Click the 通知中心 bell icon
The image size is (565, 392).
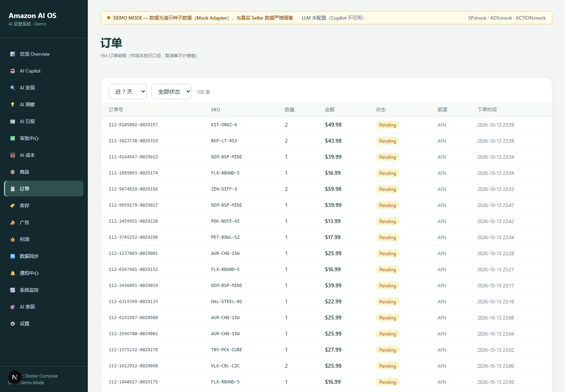13,273
